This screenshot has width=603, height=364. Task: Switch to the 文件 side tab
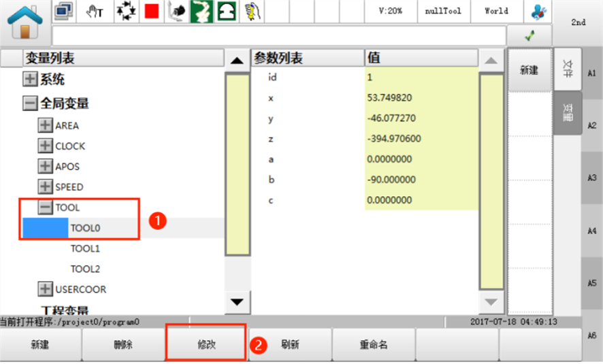[x=567, y=67]
